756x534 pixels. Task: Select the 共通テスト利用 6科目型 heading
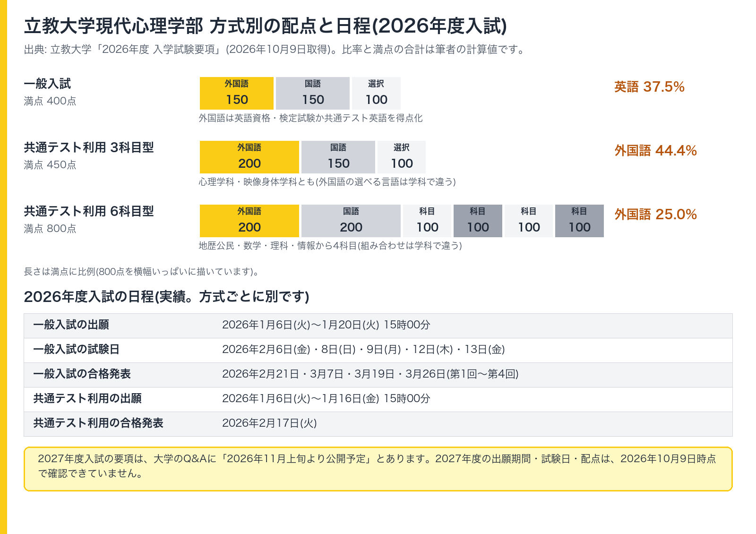[x=89, y=211]
